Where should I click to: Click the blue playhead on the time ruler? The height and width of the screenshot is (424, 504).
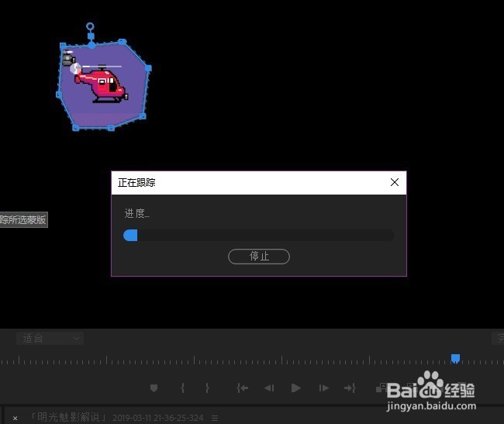455,358
